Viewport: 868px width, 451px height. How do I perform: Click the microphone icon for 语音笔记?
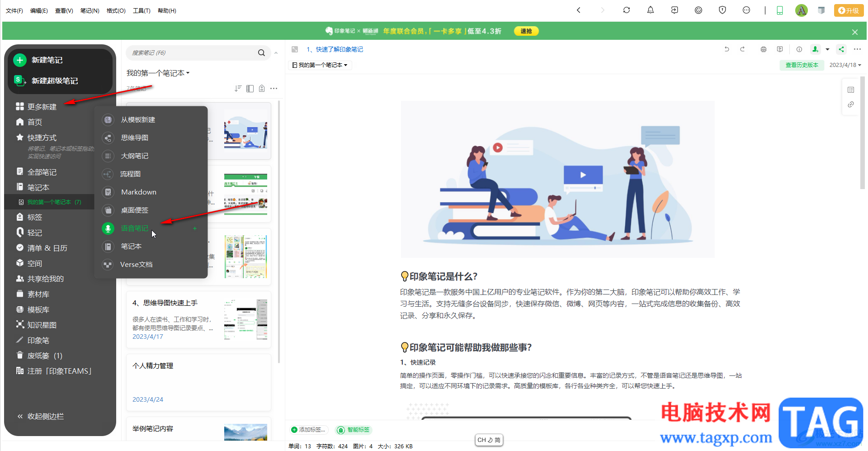pos(108,228)
